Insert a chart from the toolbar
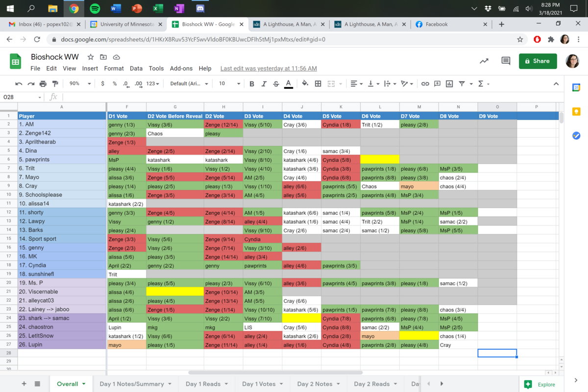 [449, 84]
